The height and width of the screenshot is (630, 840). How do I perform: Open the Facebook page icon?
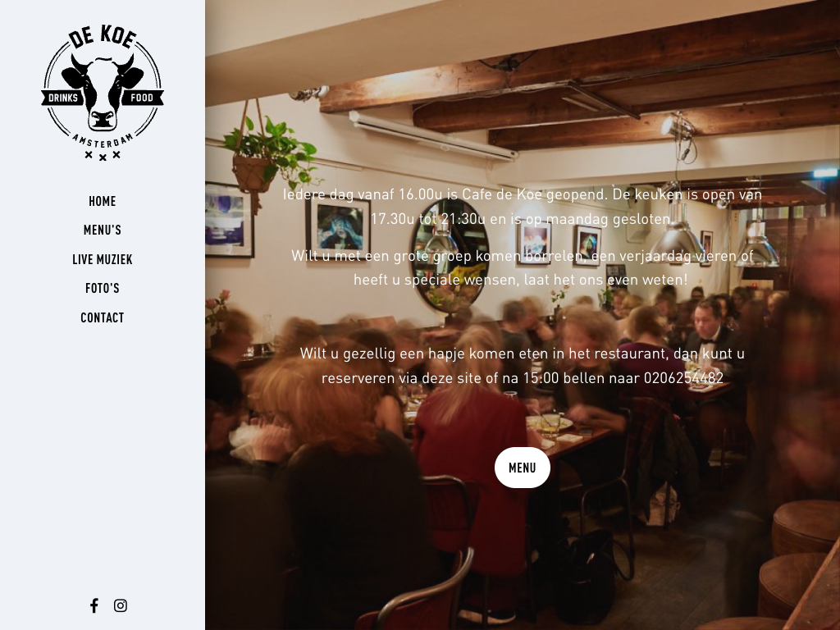point(94,605)
